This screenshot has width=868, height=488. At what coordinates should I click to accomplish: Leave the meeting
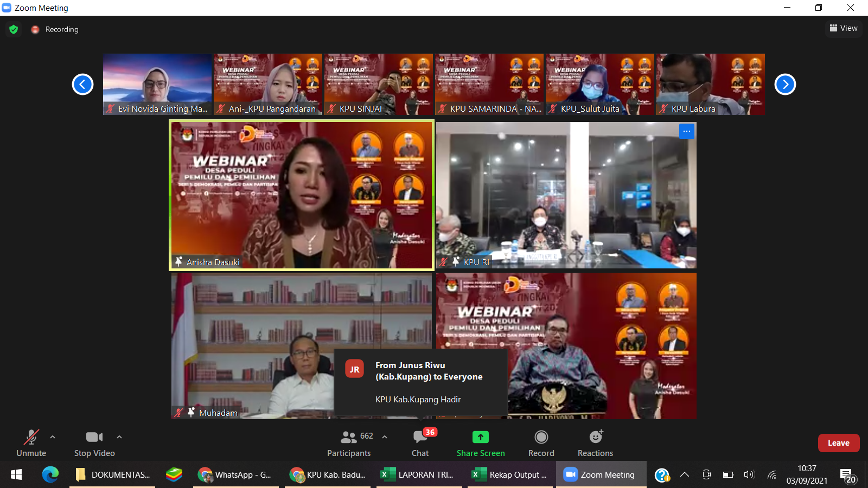[838, 443]
